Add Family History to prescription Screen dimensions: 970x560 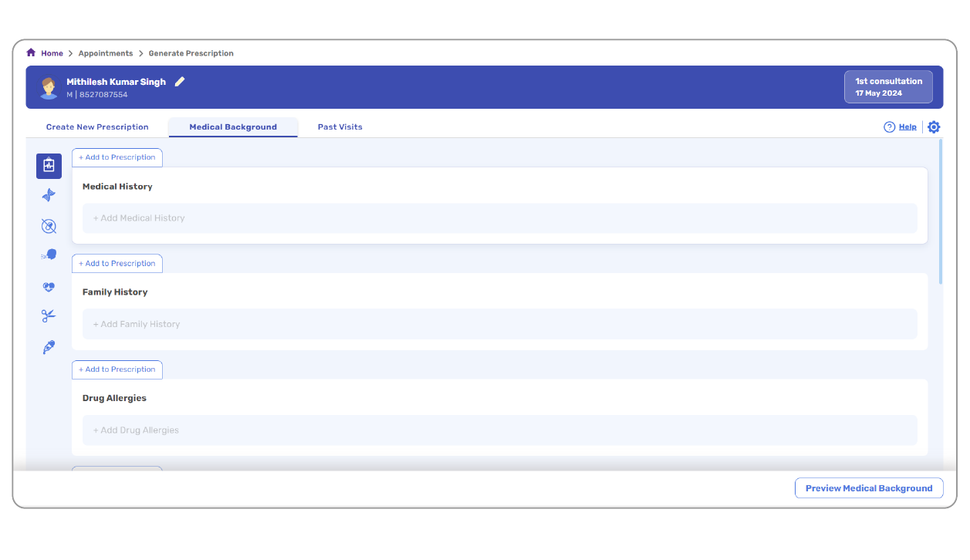pyautogui.click(x=117, y=264)
